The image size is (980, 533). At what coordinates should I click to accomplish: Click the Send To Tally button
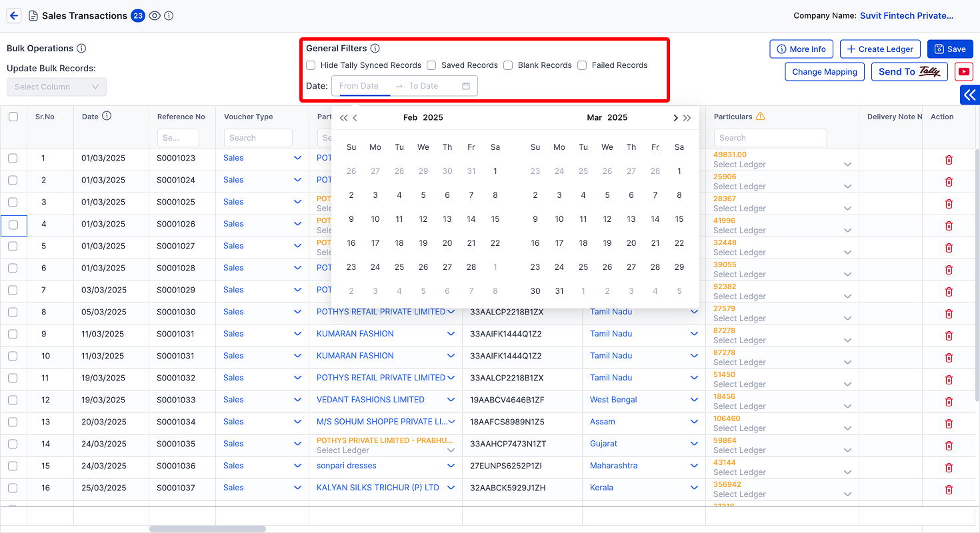coord(909,72)
